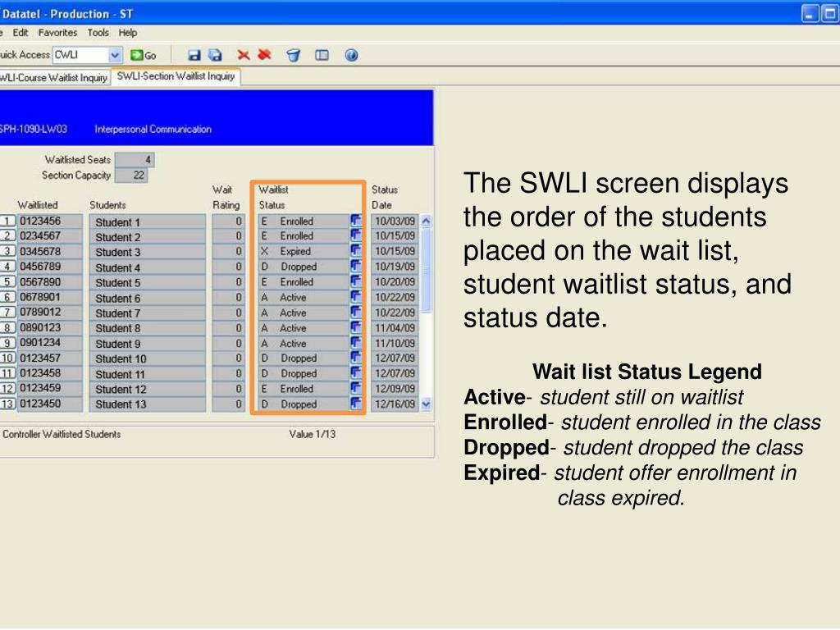
Task: Click Interpersonal Communication course title
Action: 153,129
